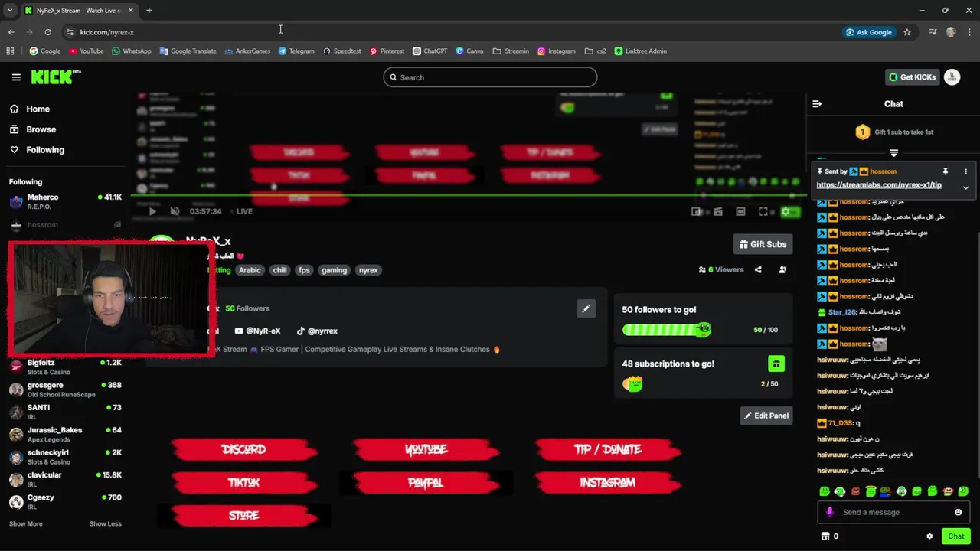Open clip creation icon in player

click(x=718, y=211)
